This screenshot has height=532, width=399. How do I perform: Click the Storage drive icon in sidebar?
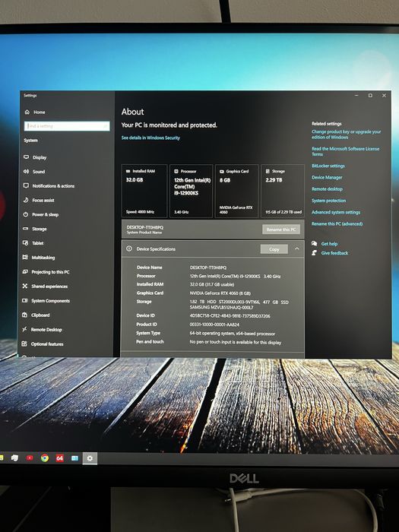pos(25,229)
